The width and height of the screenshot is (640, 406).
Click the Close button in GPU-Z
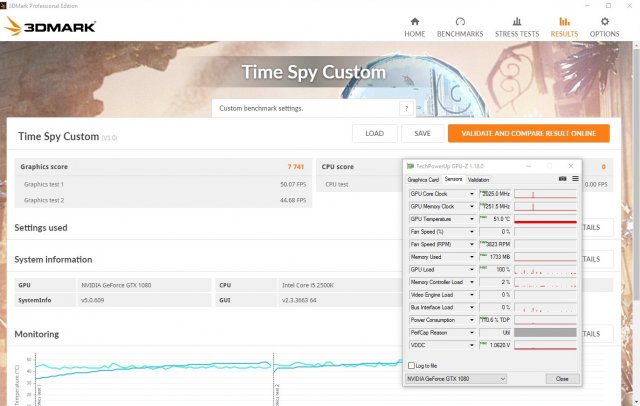[x=561, y=379]
